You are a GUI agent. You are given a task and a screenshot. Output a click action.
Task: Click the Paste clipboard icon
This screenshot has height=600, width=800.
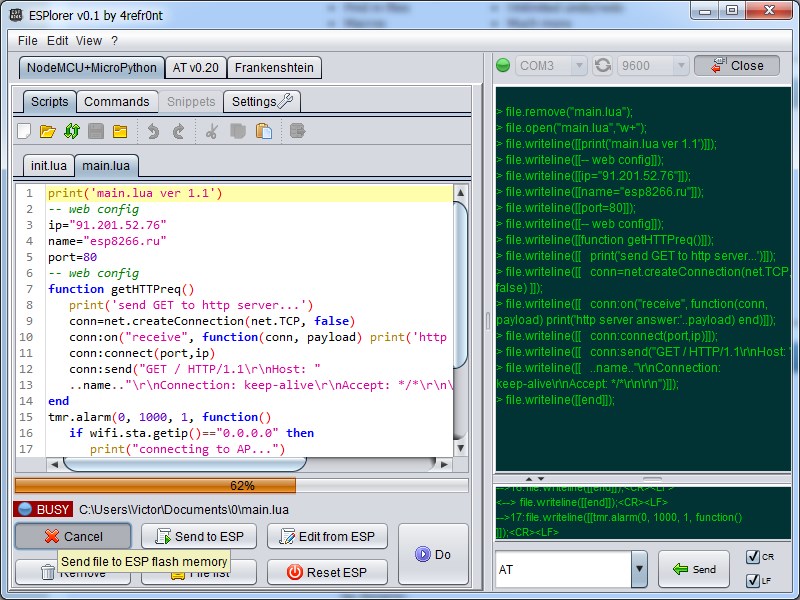coord(264,131)
